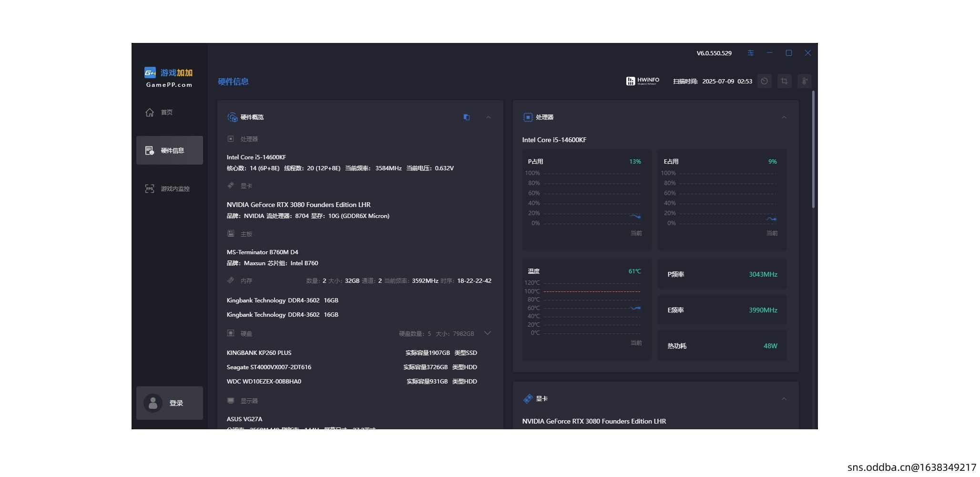The image size is (980, 477).
Task: Copy hardware overview via the copy icon
Action: pos(467,117)
